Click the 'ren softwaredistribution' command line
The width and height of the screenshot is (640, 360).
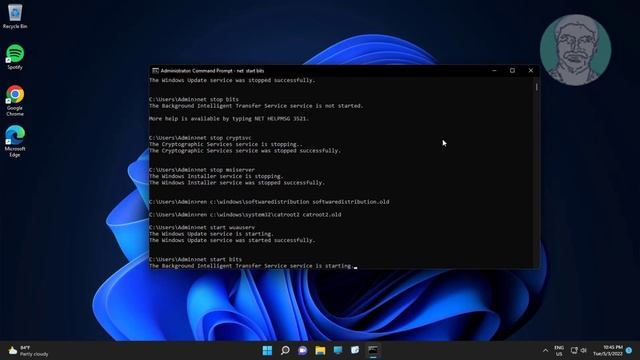coord(269,202)
